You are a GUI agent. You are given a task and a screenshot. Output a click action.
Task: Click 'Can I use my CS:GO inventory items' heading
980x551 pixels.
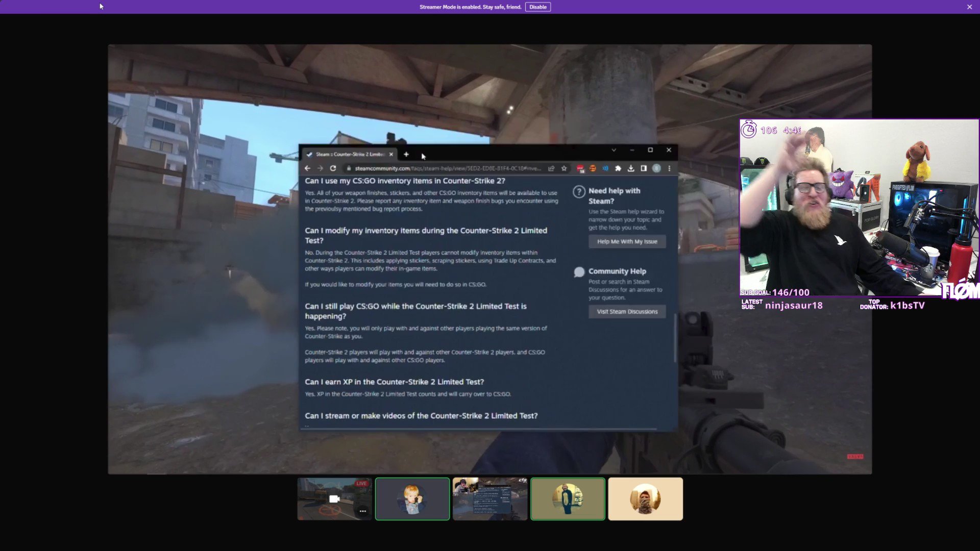coord(405,181)
